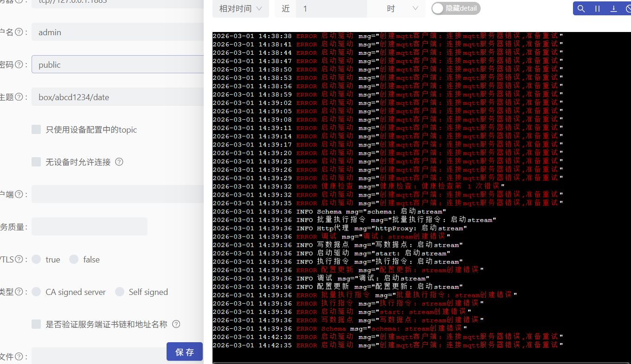Screen dimensions: 631x364
Task: Click the clear-log icon at the toolbar's right edge
Action: coord(628,9)
